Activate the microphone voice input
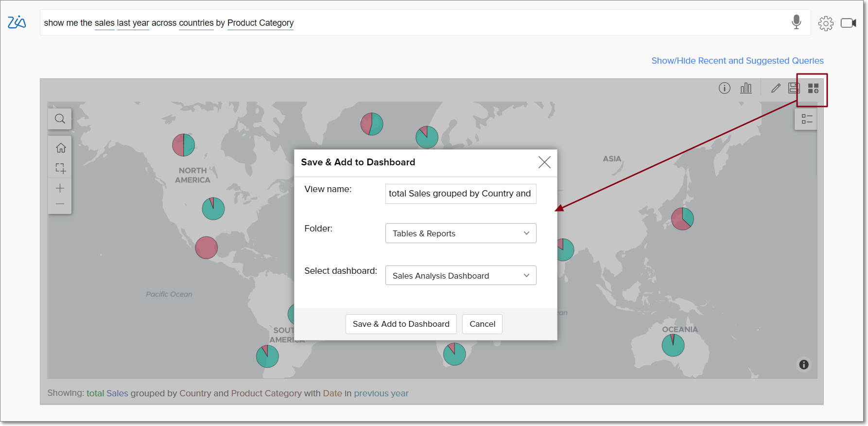The height and width of the screenshot is (426, 868). pos(796,22)
